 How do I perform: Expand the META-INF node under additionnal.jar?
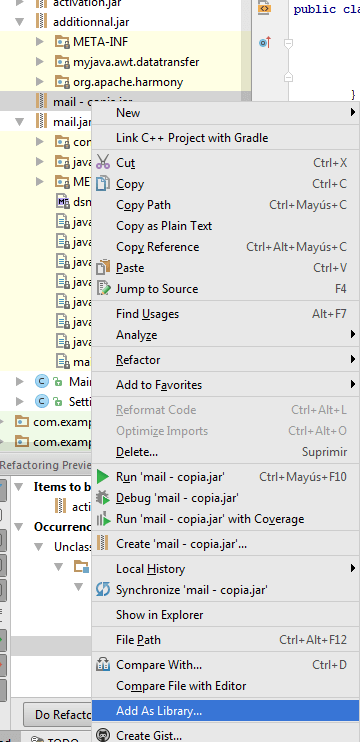pyautogui.click(x=39, y=42)
